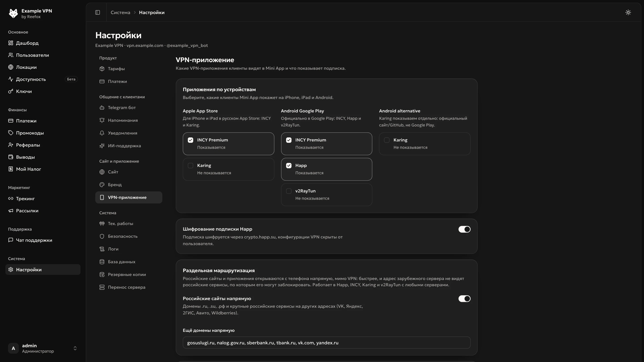Uncheck INCY Premium under Apple App Store

pyautogui.click(x=191, y=140)
